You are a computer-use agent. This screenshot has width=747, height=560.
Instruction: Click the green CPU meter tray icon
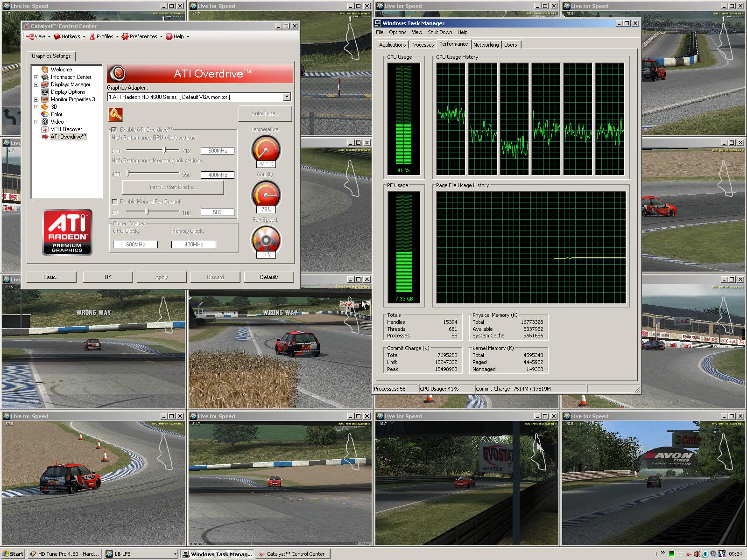[x=672, y=554]
